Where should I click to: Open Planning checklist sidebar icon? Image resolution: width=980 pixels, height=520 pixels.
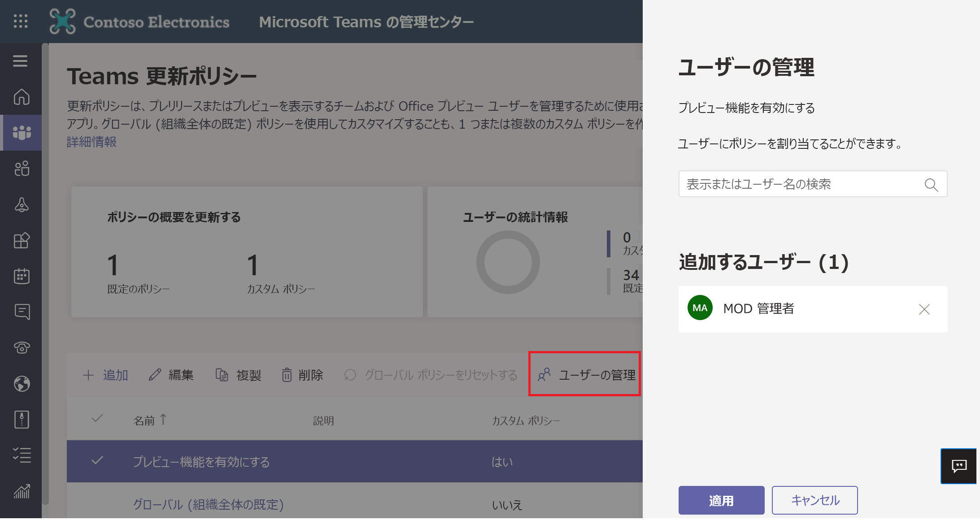22,455
